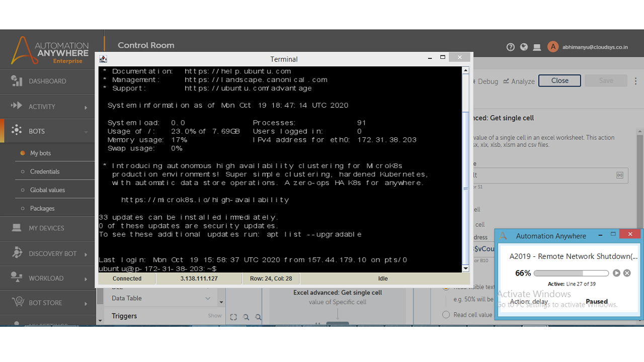This screenshot has width=644, height=362.
Task: Click the Row: 24, Col: 28 status
Action: coord(271,279)
